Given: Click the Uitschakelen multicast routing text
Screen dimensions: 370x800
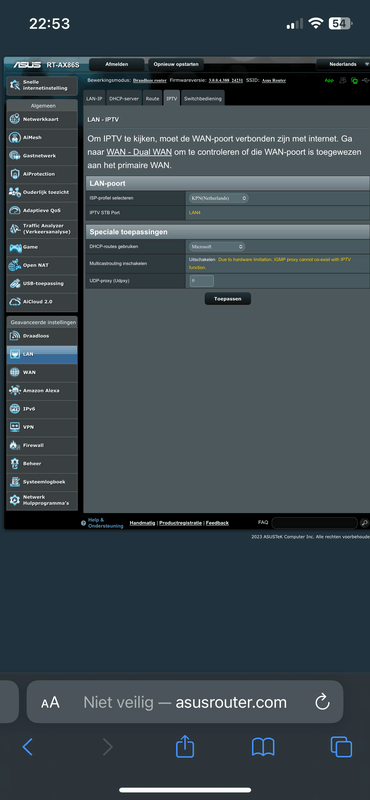Looking at the screenshot, I should tap(202, 260).
